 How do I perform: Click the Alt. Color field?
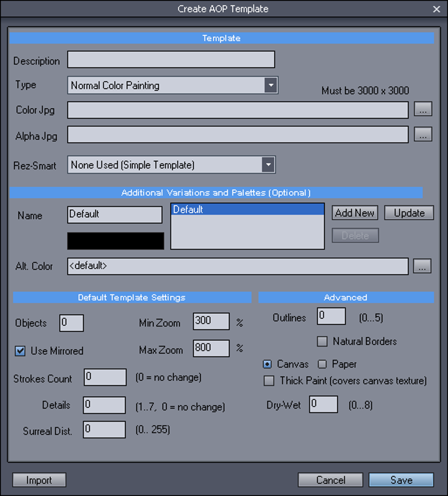[x=238, y=266]
